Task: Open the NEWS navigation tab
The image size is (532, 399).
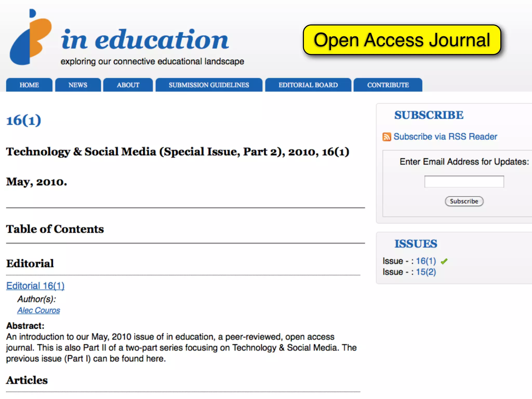Action: (x=78, y=85)
